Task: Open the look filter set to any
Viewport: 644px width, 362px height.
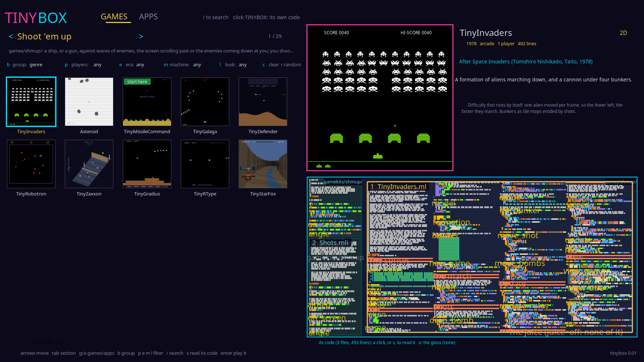Action: [x=233, y=65]
